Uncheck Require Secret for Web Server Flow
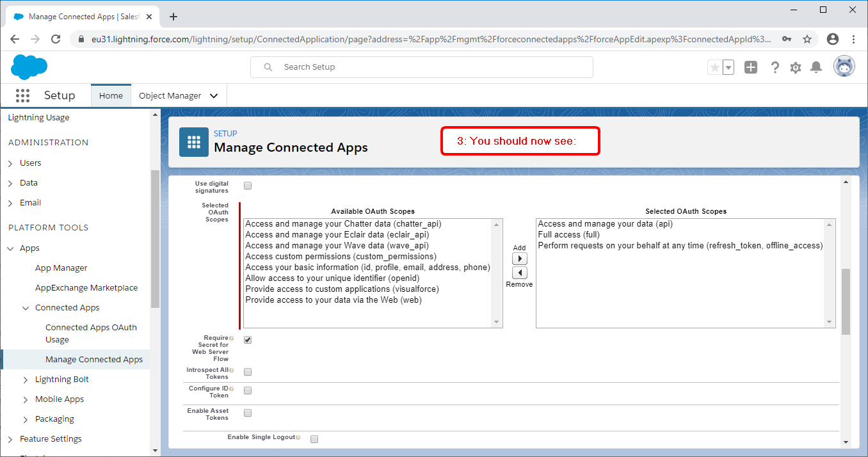This screenshot has width=868, height=457. [x=248, y=340]
